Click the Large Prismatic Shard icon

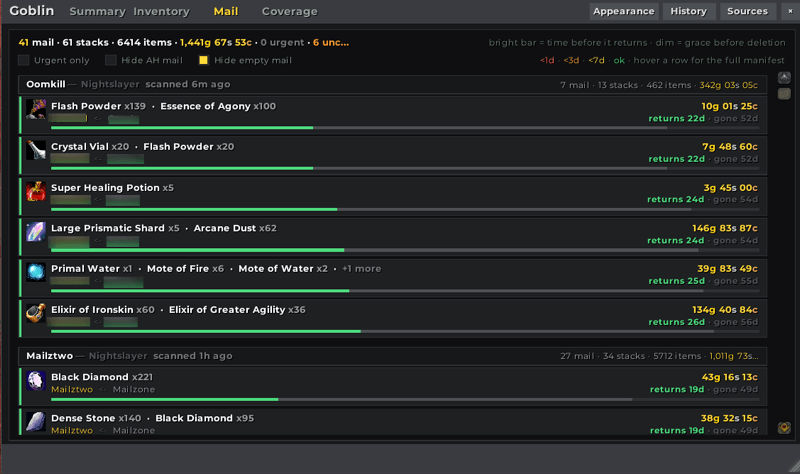point(36,232)
